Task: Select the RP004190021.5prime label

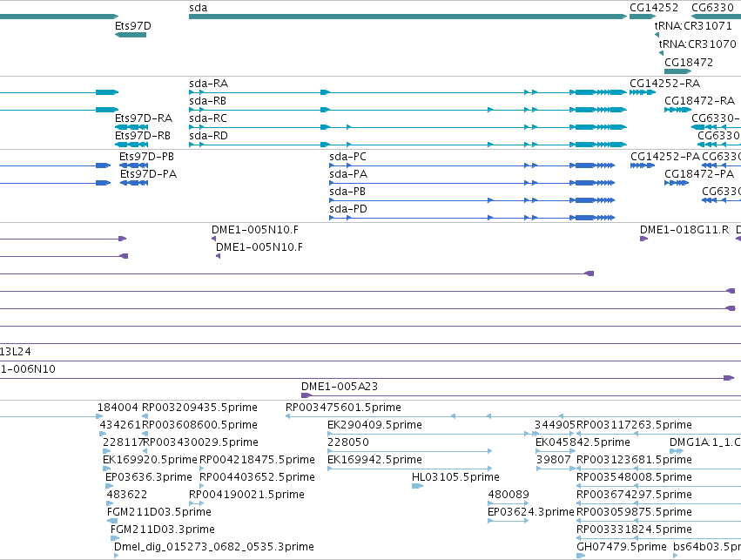Action: coord(246,495)
